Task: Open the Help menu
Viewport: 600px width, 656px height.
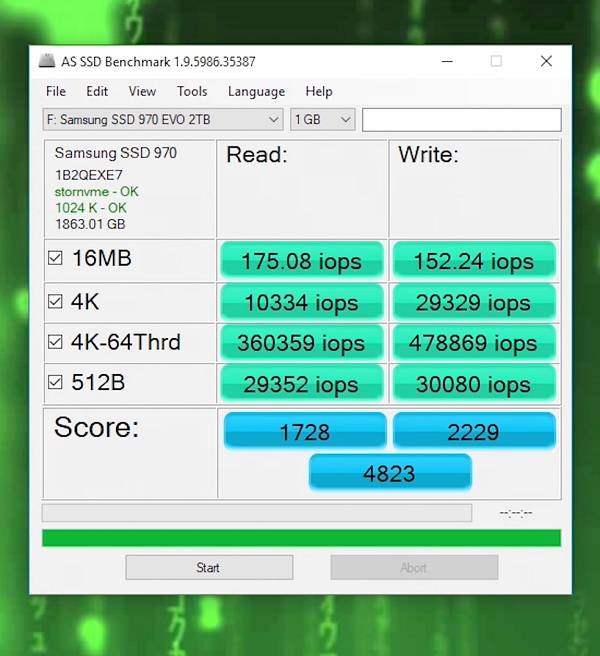Action: 319,91
